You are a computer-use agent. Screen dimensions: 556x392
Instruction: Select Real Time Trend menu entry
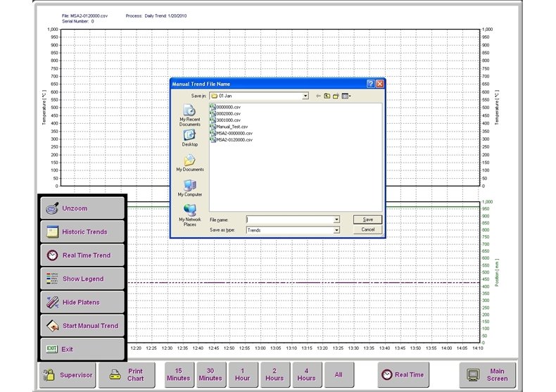click(x=82, y=255)
